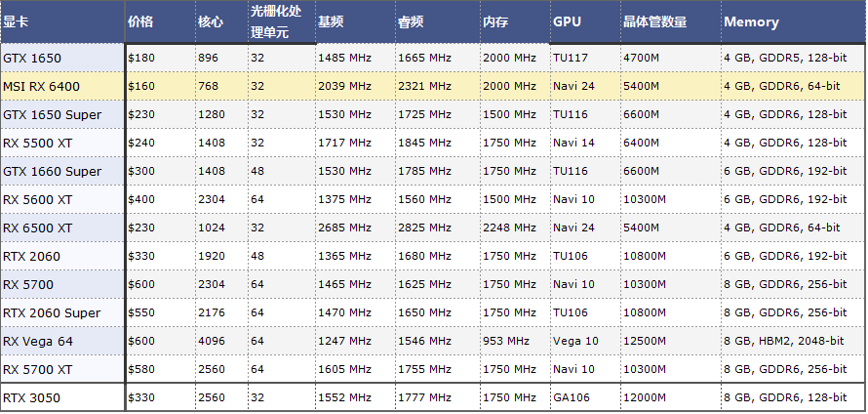The width and height of the screenshot is (868, 414).
Task: Click the $160 price of MSI RX 6400
Action: (161, 87)
